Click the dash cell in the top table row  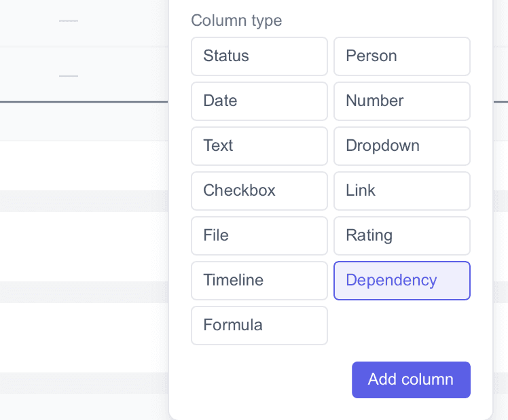pyautogui.click(x=69, y=21)
